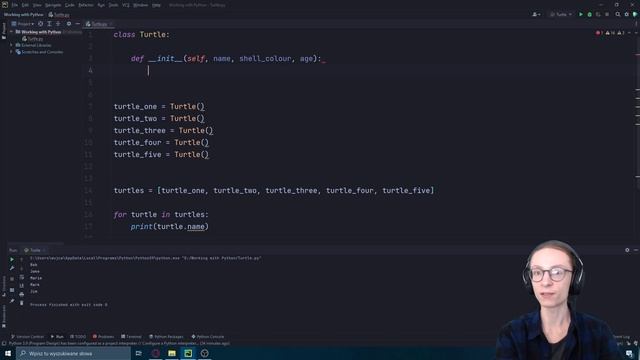Click wrench settings icon in Run panel
This screenshot has width=640, height=360.
coord(12,269)
